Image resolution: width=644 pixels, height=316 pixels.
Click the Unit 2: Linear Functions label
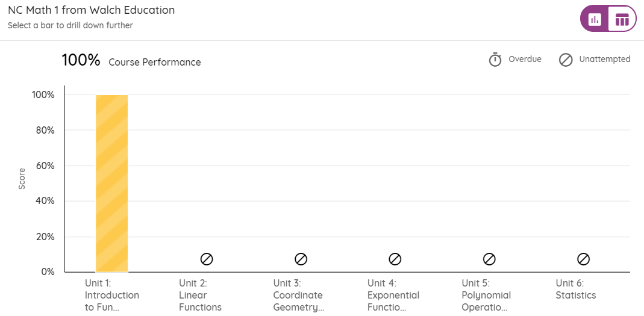click(x=200, y=295)
